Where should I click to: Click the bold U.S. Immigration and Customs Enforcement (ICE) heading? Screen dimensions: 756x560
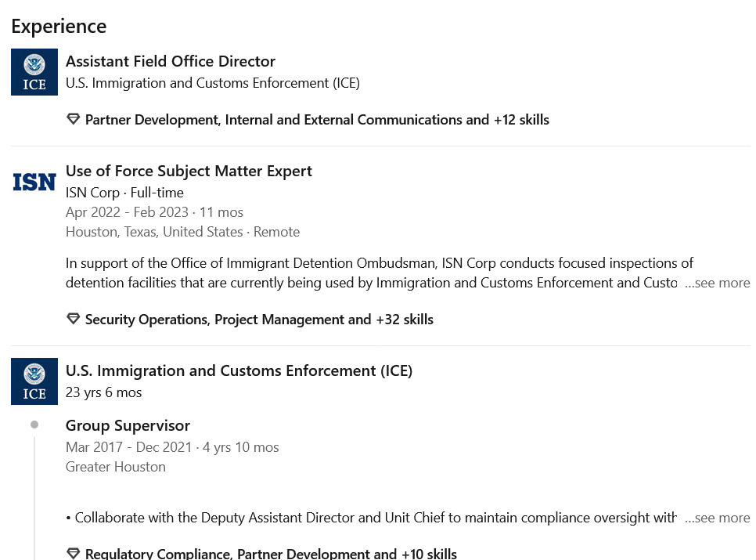pos(239,370)
